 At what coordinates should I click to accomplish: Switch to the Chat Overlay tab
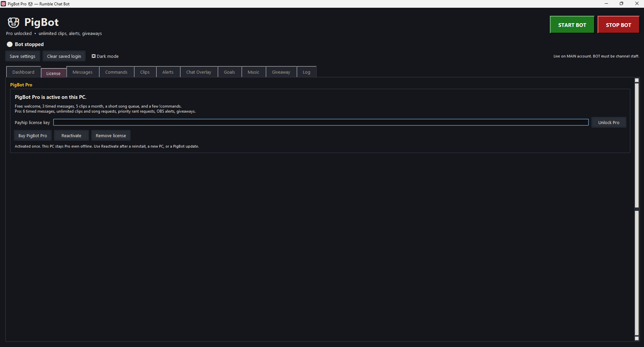tap(199, 72)
